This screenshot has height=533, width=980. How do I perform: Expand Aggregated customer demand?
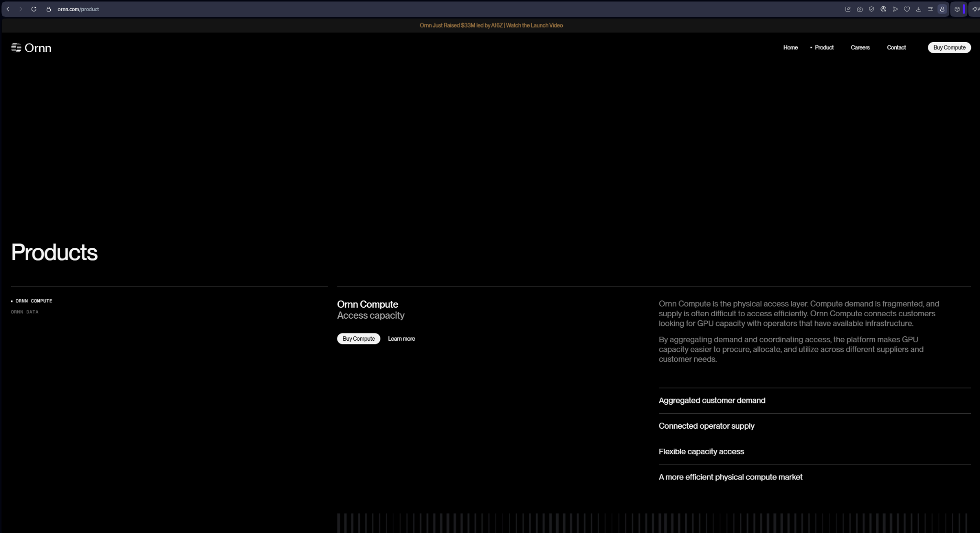click(x=814, y=400)
